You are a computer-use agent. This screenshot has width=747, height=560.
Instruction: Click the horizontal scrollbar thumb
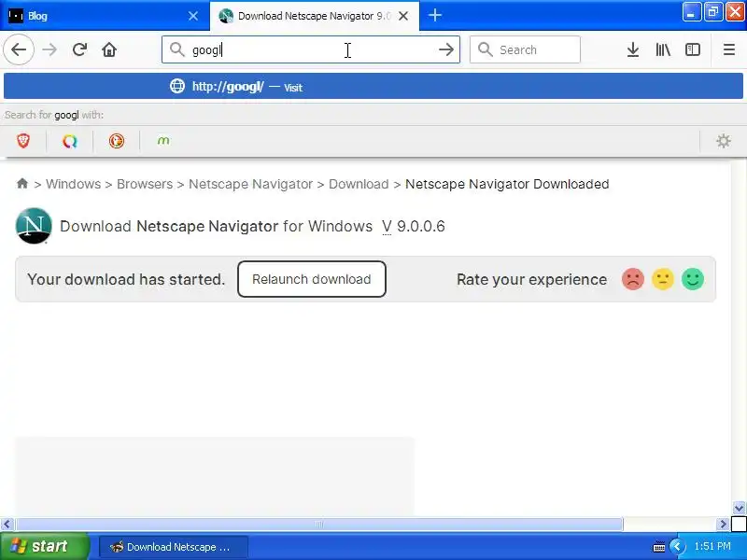pyautogui.click(x=318, y=525)
